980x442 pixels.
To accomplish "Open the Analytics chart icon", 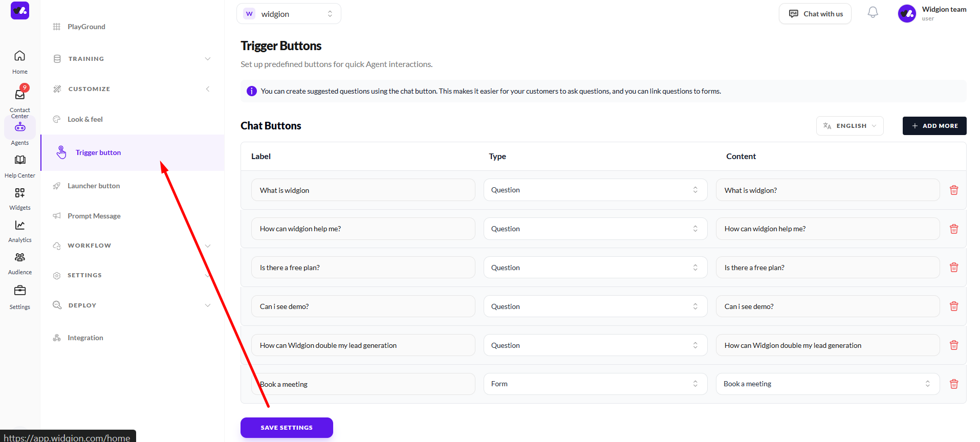I will click(x=20, y=226).
